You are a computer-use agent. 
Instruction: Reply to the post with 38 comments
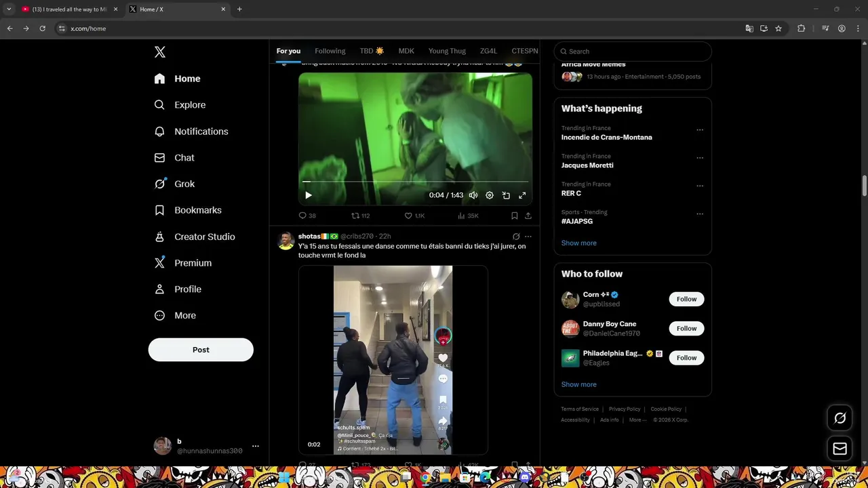307,216
